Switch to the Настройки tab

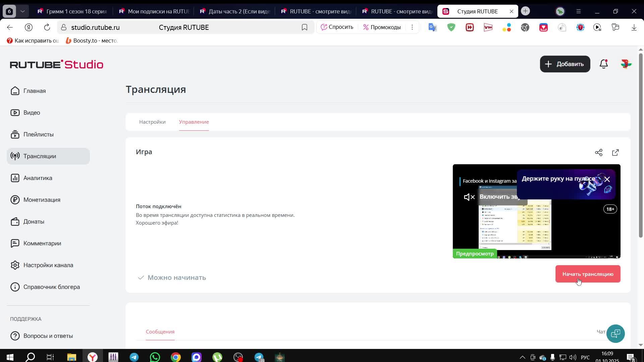(152, 122)
